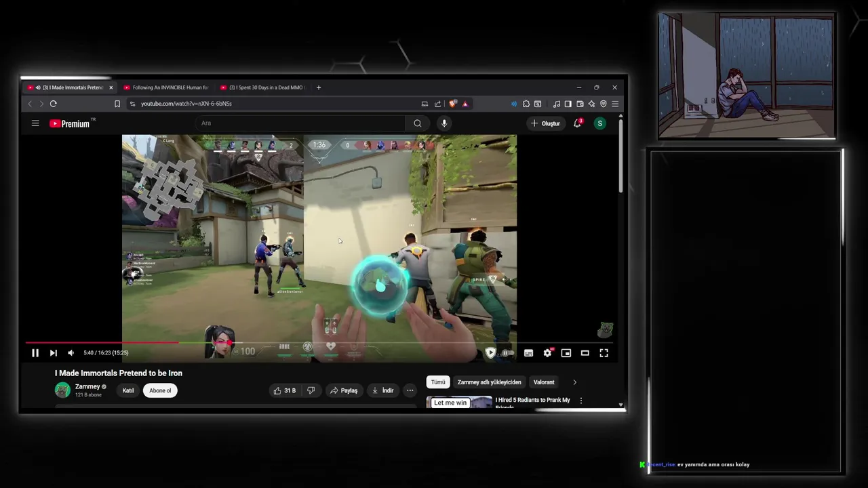868x488 pixels.
Task: Toggle subtitles in the video player
Action: pyautogui.click(x=528, y=352)
